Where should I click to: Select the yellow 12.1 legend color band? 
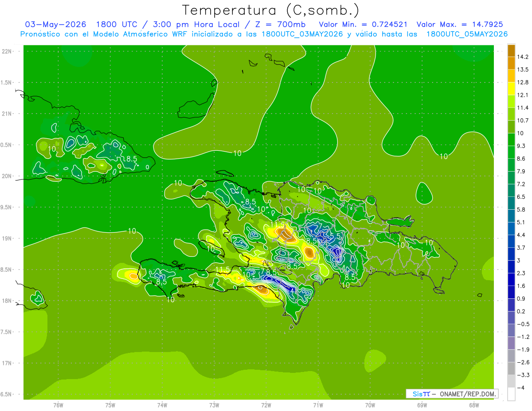pyautogui.click(x=511, y=89)
